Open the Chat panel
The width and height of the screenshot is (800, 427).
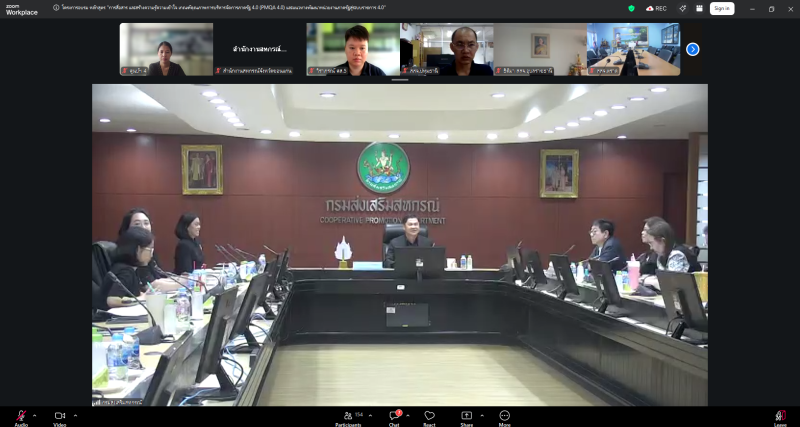click(x=394, y=416)
